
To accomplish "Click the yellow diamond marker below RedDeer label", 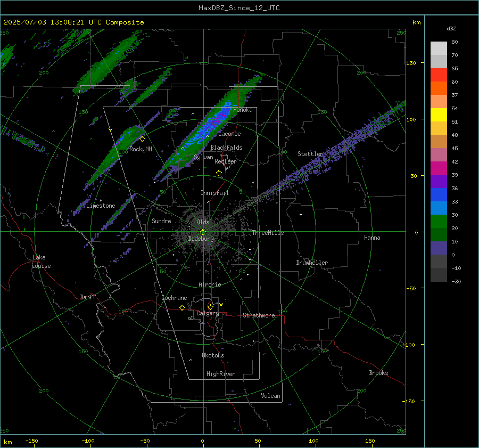I will (x=219, y=173).
